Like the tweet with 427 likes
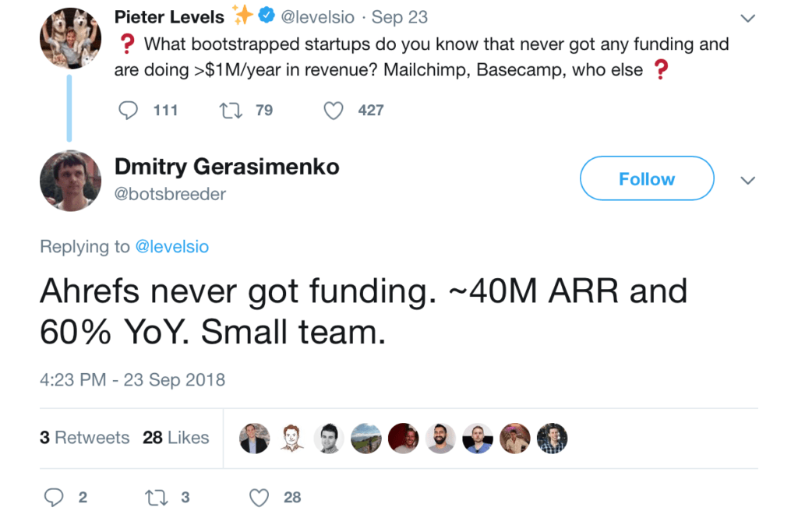The image size is (798, 532). [x=334, y=111]
